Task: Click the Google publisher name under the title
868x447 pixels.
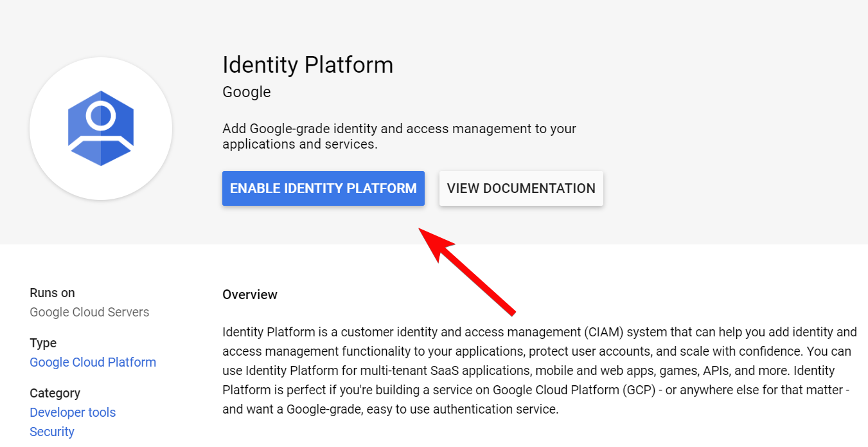Action: [247, 92]
